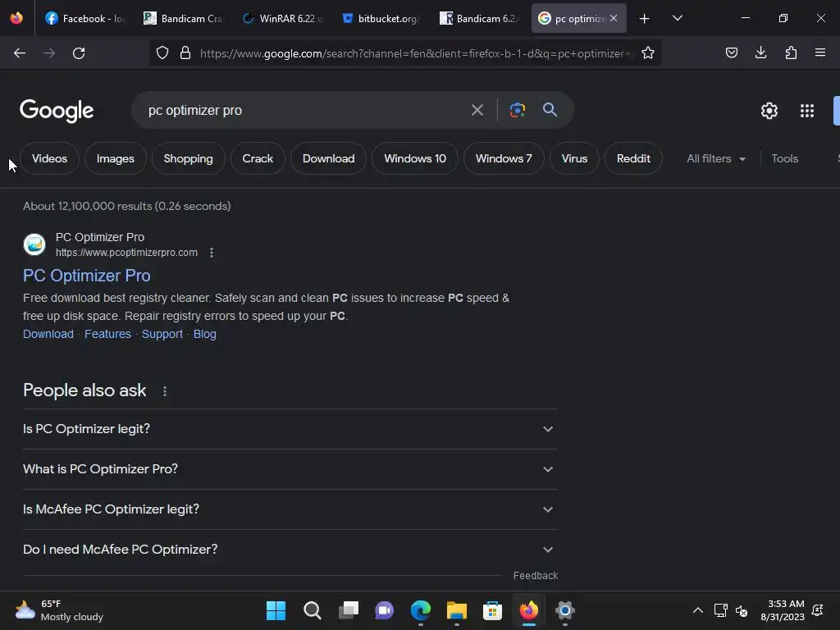Click the Feedback link
840x630 pixels.
pyautogui.click(x=536, y=575)
